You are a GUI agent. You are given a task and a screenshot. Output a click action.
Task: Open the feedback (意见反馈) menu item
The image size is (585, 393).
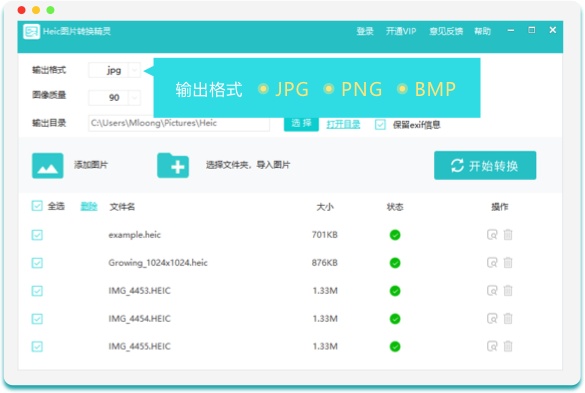click(x=446, y=31)
